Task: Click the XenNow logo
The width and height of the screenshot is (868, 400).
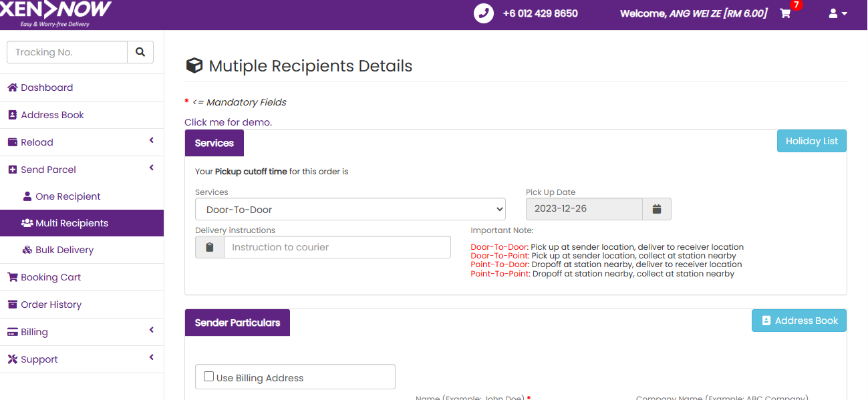Action: (55, 13)
